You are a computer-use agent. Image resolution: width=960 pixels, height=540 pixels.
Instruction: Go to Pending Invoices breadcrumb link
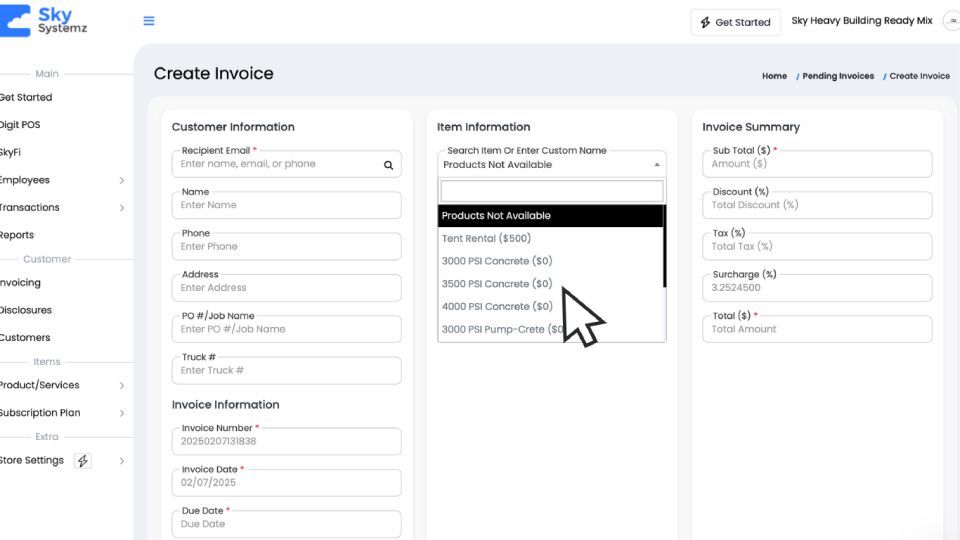tap(838, 76)
